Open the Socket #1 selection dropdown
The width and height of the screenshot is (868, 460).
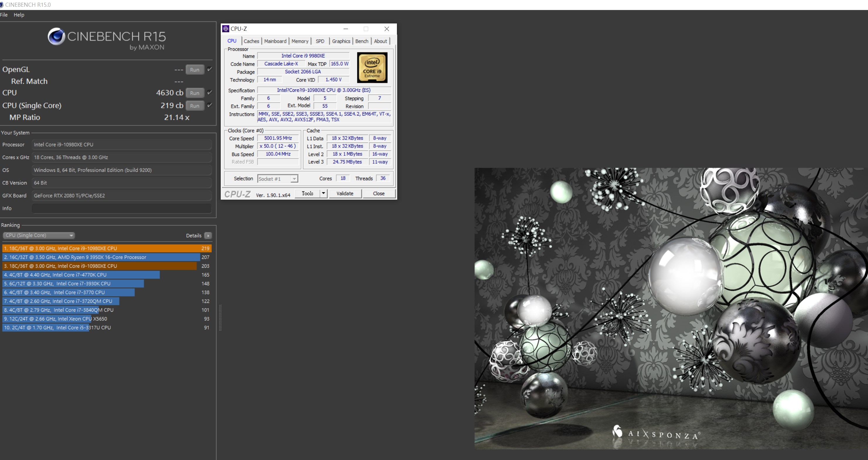point(278,179)
